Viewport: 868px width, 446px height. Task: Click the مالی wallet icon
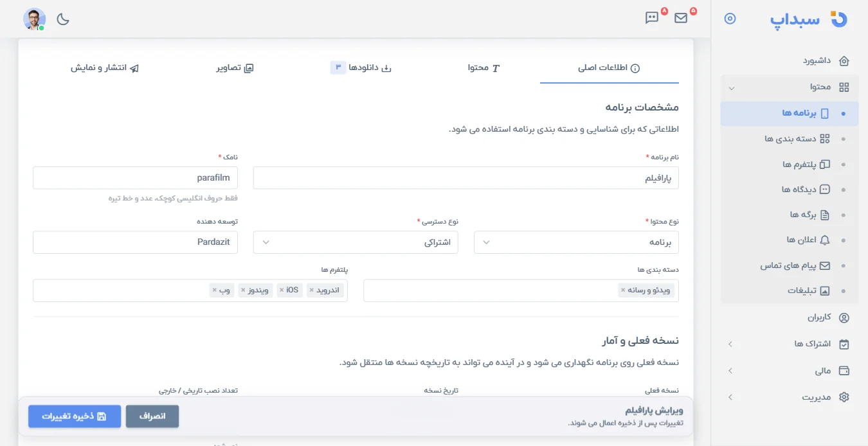click(844, 371)
